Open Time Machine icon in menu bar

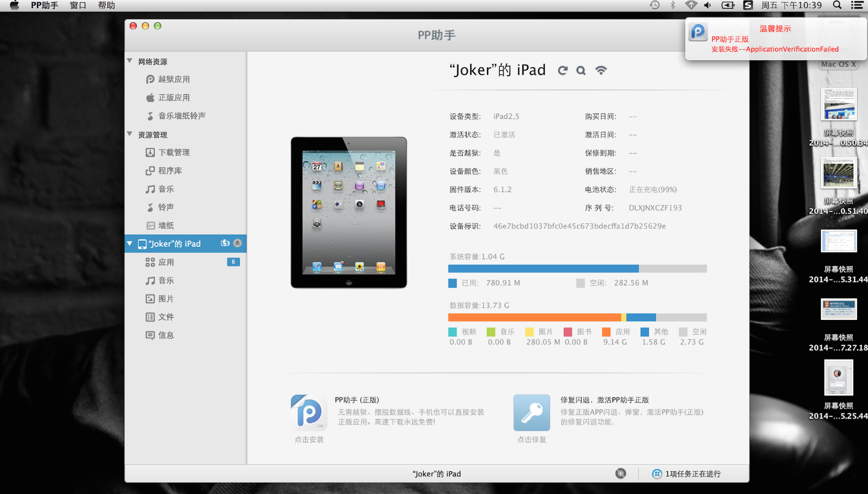pyautogui.click(x=655, y=5)
